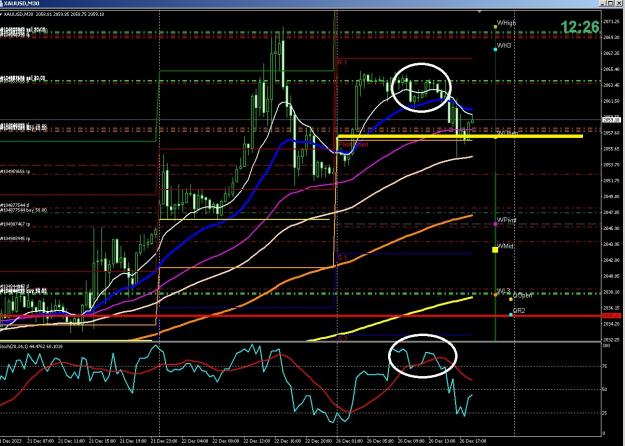Select the QOpen orange marker dot
The height and width of the screenshot is (446, 625).
point(511,299)
